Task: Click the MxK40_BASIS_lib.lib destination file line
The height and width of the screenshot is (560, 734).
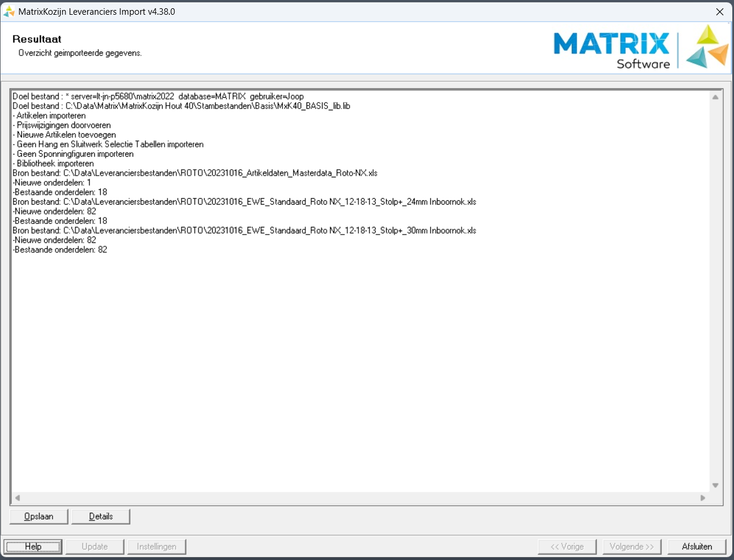Action: [182, 106]
